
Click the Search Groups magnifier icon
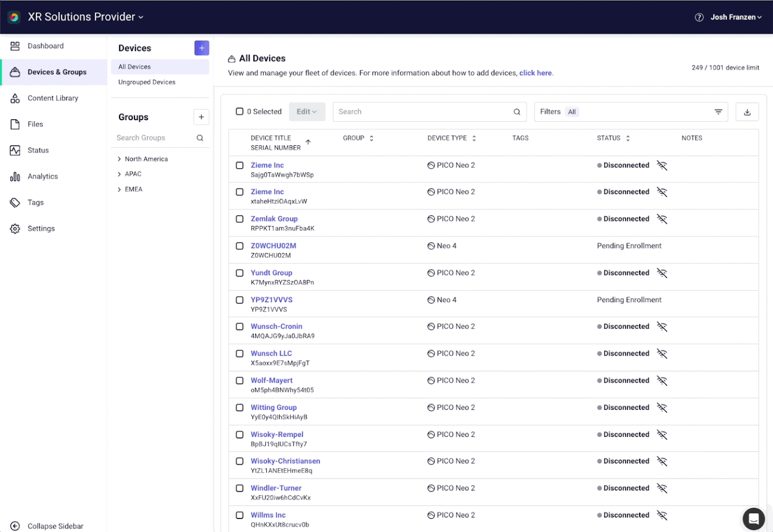(200, 138)
